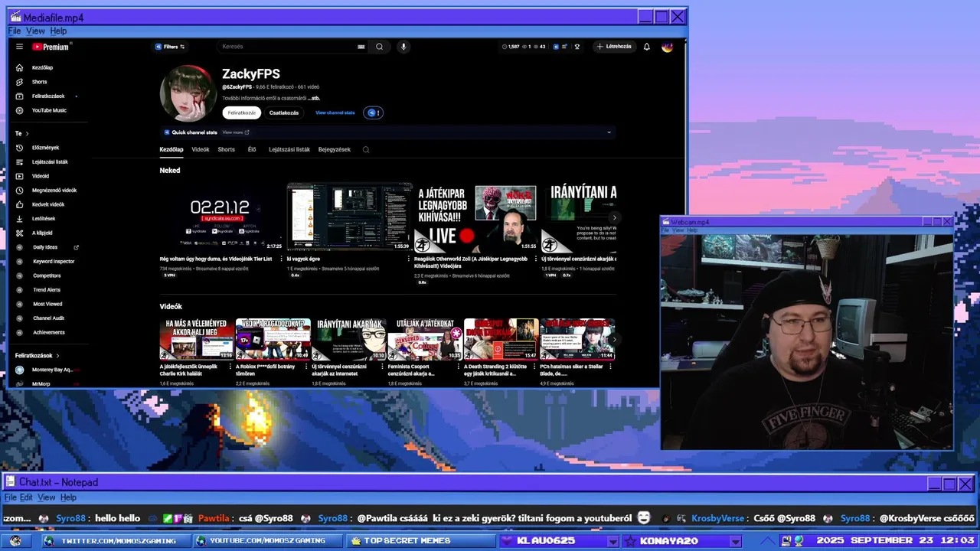Image resolution: width=980 pixels, height=551 pixels.
Task: Switch to Lejátszási listák channel tab
Action: [x=289, y=150]
